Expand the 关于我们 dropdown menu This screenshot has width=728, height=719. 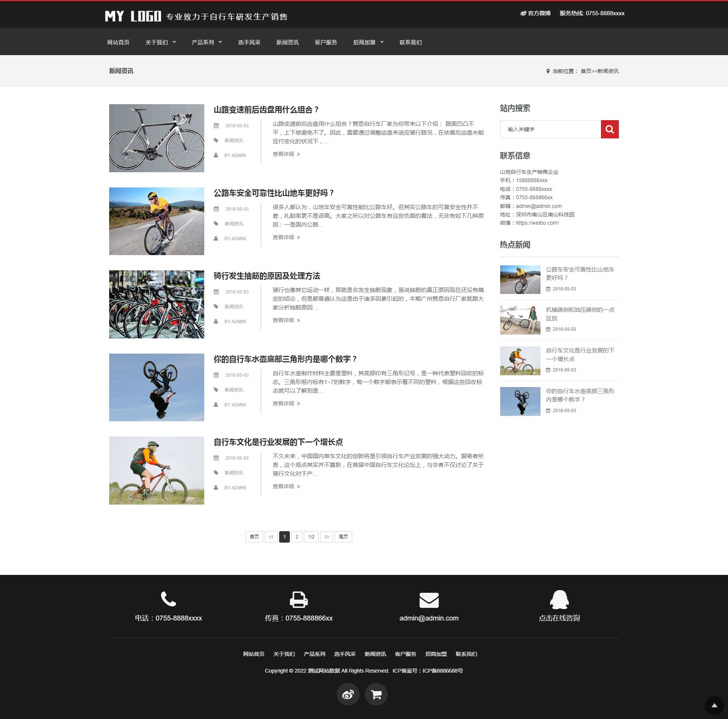point(161,42)
